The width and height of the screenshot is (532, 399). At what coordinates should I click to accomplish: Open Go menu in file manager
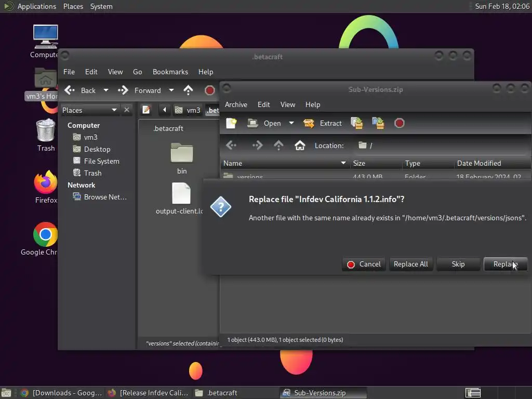tap(137, 72)
